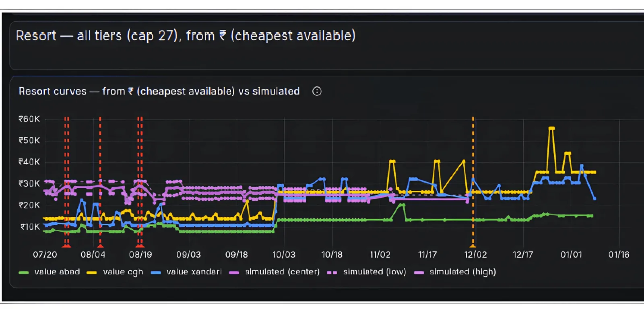
Task: Click the 11/02 x-axis date label
Action: 380,255
